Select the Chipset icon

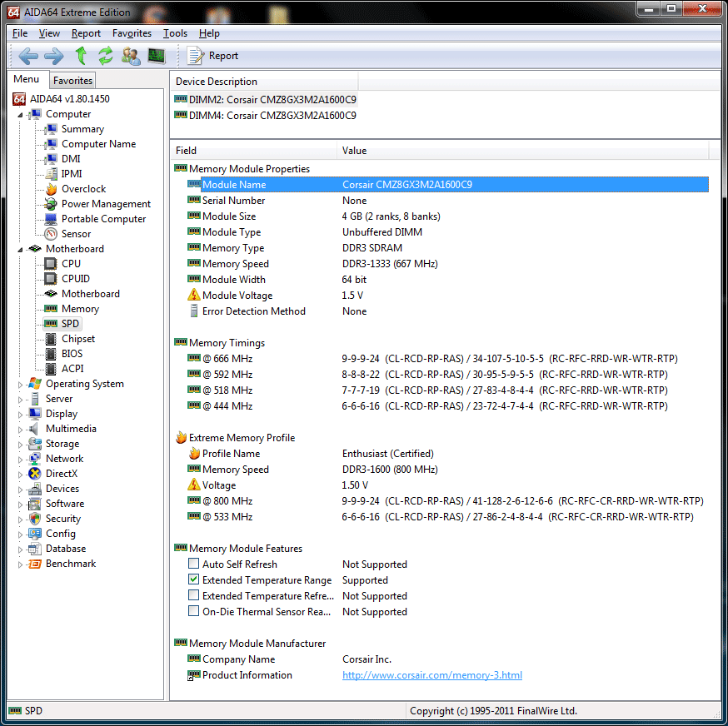[51, 339]
